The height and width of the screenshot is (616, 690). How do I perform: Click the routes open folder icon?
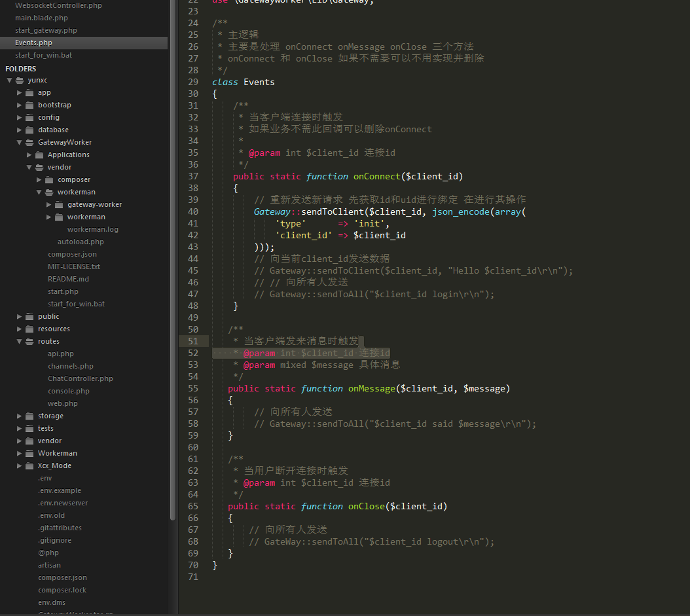[x=29, y=342]
